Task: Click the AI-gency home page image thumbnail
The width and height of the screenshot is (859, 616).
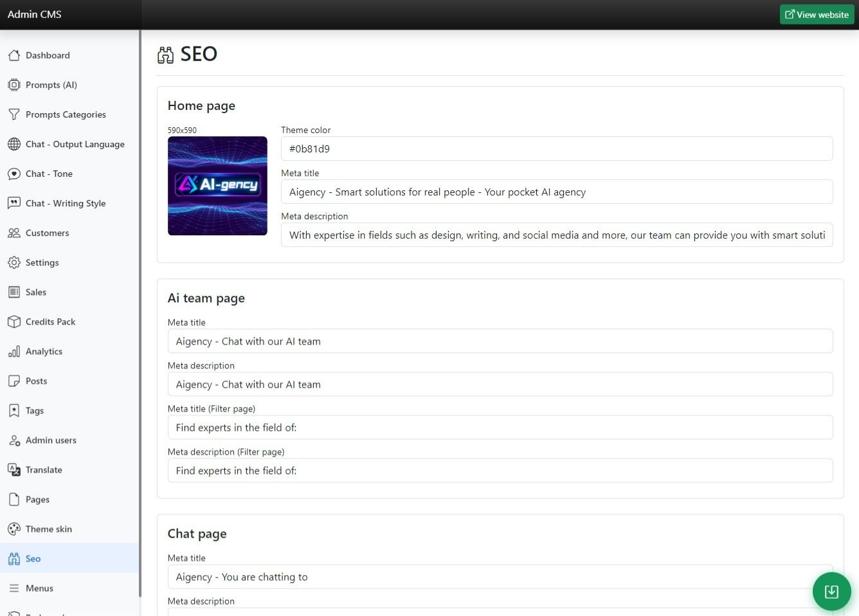Action: pyautogui.click(x=217, y=186)
